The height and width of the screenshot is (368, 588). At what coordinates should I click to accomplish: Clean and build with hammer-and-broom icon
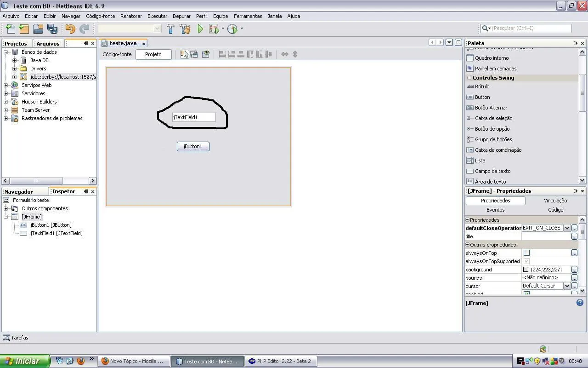click(x=185, y=29)
